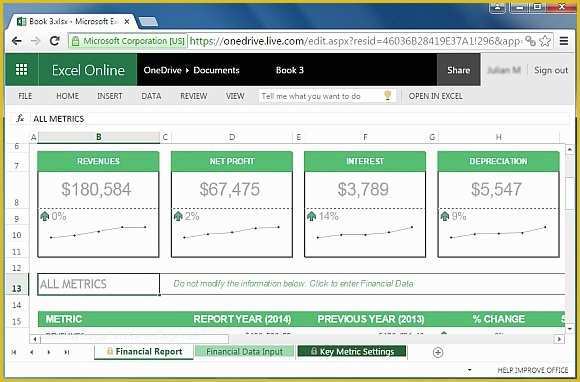Go back with the browser back arrow
The width and height of the screenshot is (580, 382).
click(16, 41)
